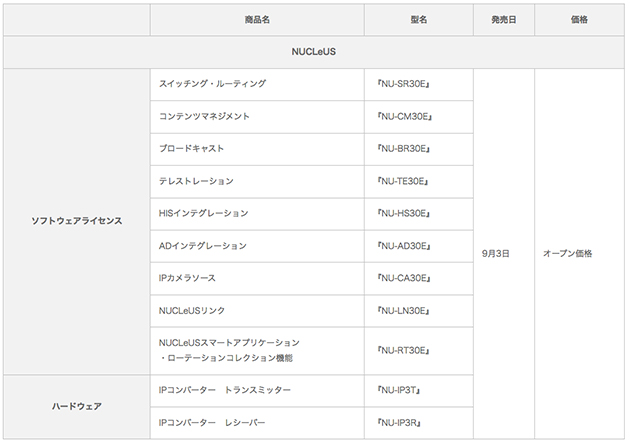Click the 9月3日 release date cell
Viewport: 630px width, 444px height.
(x=498, y=254)
